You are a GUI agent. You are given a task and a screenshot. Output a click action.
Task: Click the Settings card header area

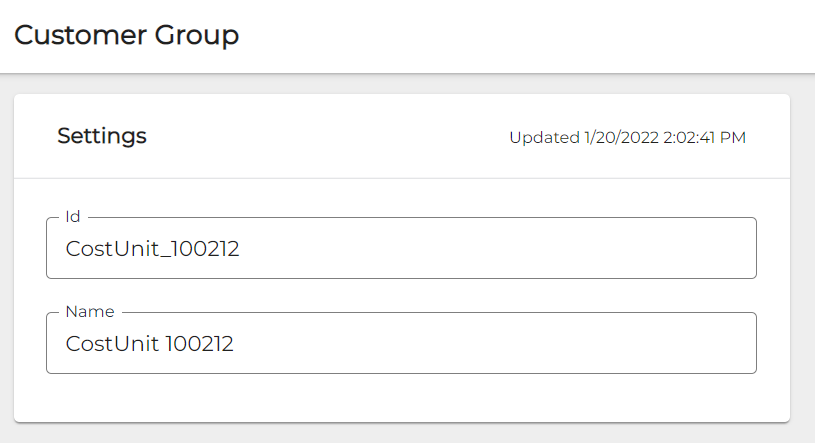pos(330,136)
